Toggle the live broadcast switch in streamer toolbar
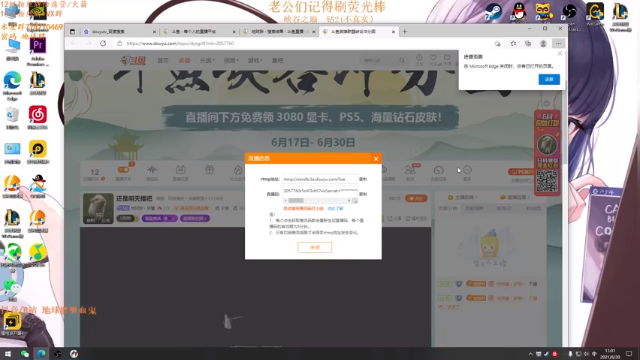 [123, 170]
